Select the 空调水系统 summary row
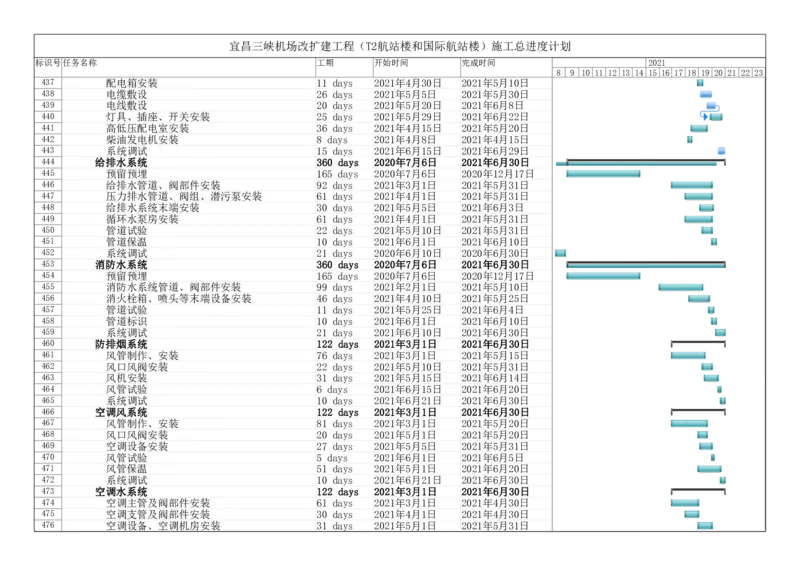Image resolution: width=800 pixels, height=566 pixels. (x=120, y=492)
